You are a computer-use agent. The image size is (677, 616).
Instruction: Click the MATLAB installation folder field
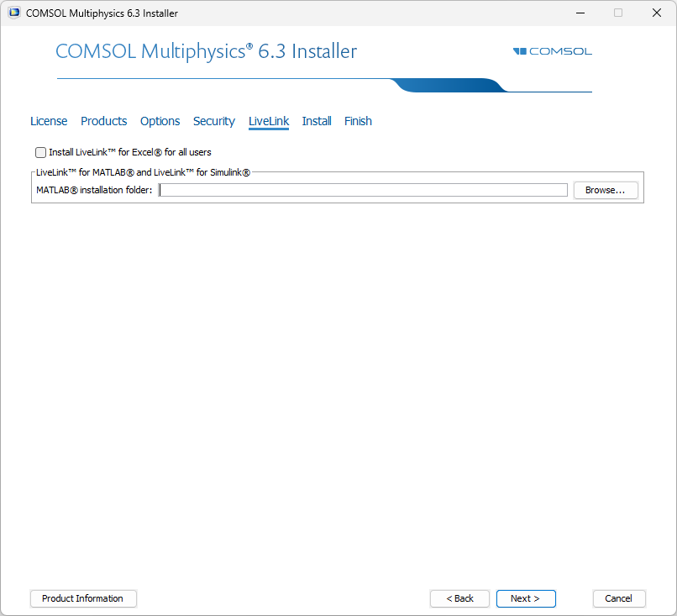click(363, 190)
